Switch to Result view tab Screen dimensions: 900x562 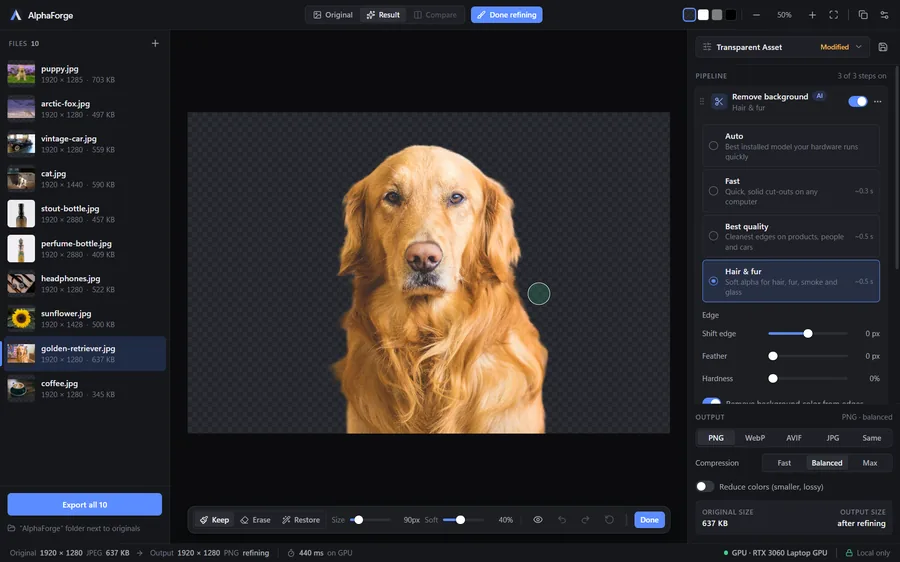(x=383, y=15)
